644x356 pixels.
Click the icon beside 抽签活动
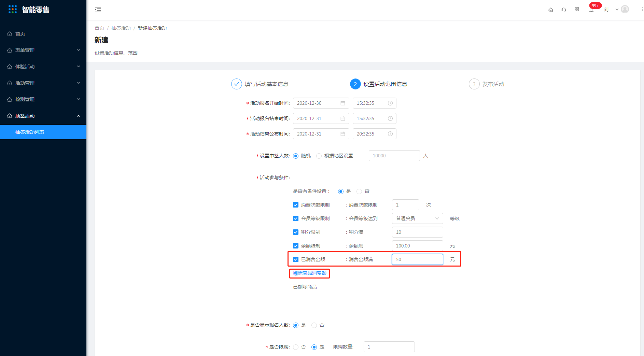point(10,116)
